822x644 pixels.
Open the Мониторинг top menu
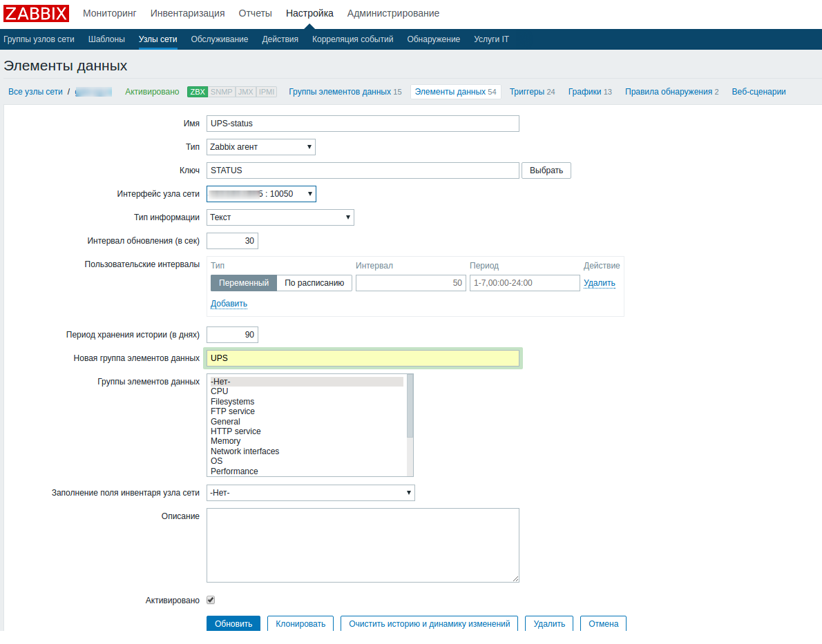(110, 13)
